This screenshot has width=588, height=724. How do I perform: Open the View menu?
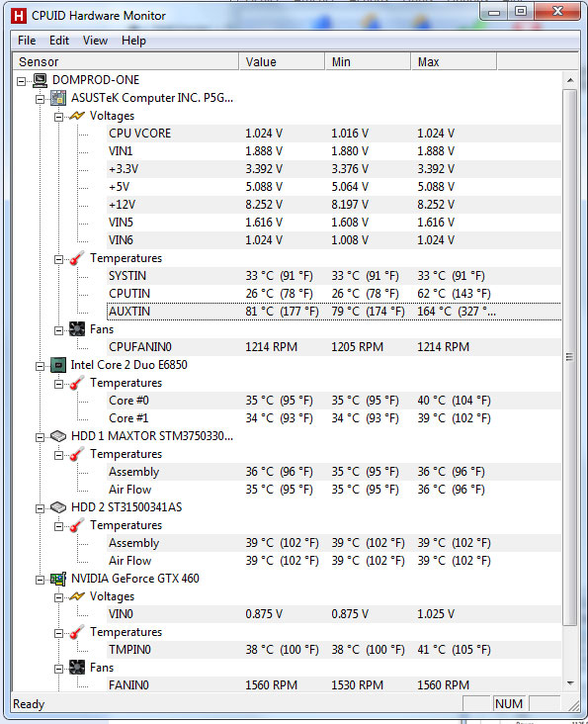click(x=95, y=41)
